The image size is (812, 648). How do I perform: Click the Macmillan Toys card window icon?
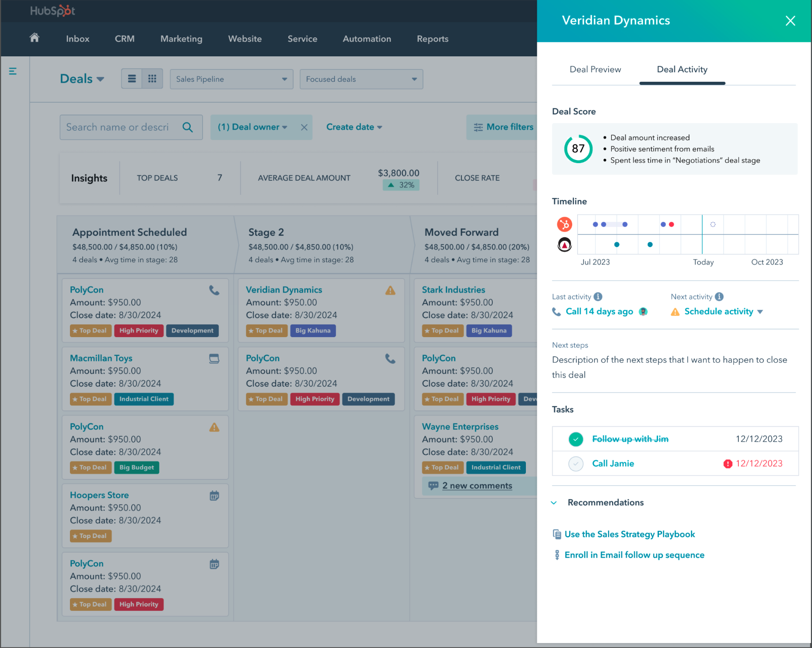214,359
